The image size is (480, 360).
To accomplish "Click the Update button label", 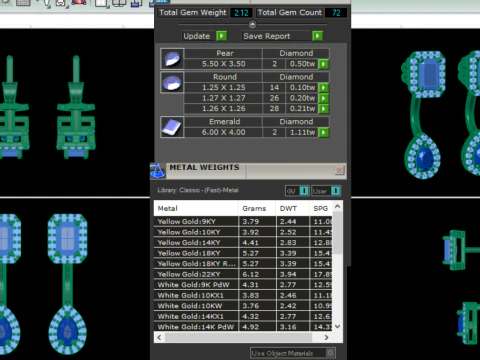I will coord(197,36).
